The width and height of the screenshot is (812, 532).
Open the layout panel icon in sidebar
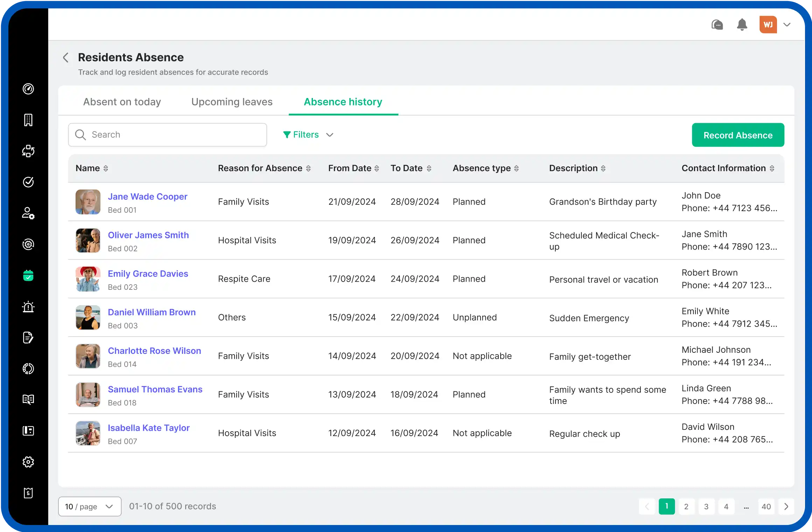coord(28,430)
